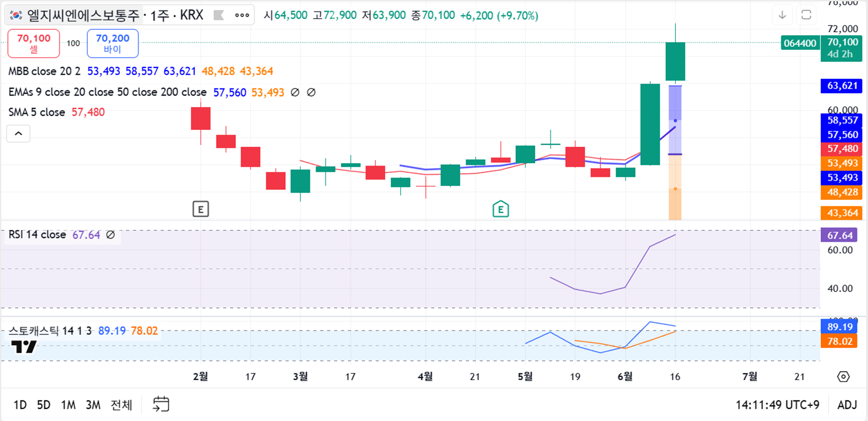Click the order quantity 100 field
Image resolution: width=868 pixels, height=421 pixels.
point(74,43)
